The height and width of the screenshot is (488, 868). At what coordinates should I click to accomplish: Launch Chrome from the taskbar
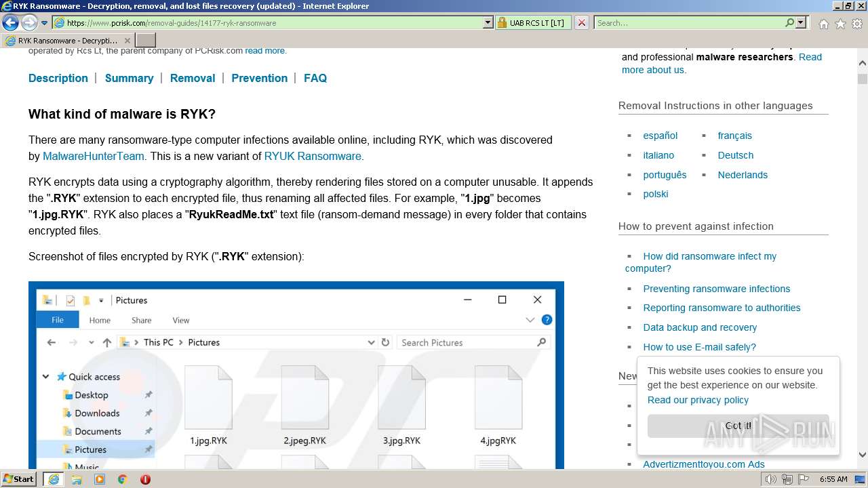coord(123,479)
